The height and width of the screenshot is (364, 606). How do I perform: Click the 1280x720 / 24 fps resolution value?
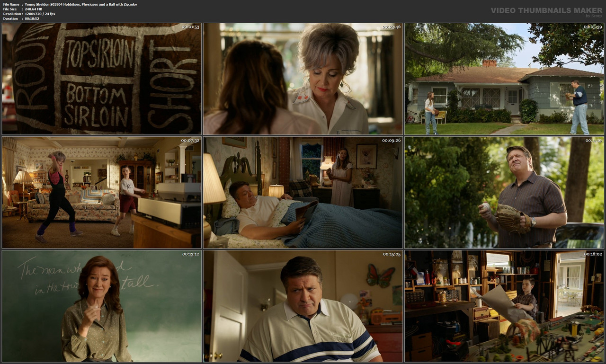point(40,14)
